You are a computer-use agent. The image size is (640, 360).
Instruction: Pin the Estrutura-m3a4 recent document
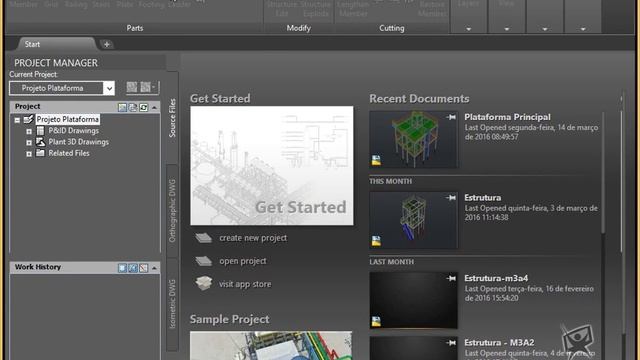[x=451, y=278]
